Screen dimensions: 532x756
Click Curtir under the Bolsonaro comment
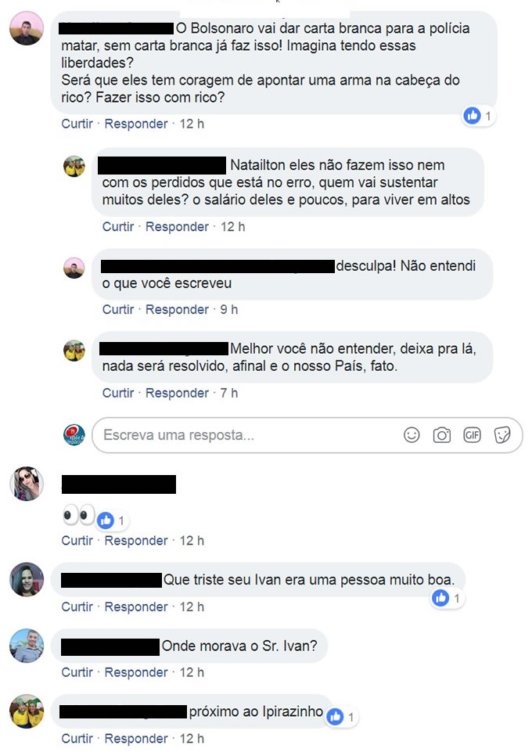tap(77, 124)
